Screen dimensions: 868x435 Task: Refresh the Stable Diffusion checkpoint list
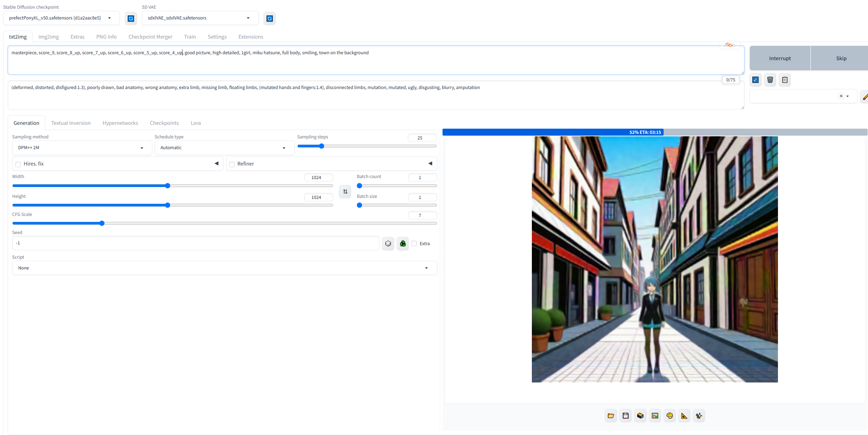pyautogui.click(x=131, y=18)
